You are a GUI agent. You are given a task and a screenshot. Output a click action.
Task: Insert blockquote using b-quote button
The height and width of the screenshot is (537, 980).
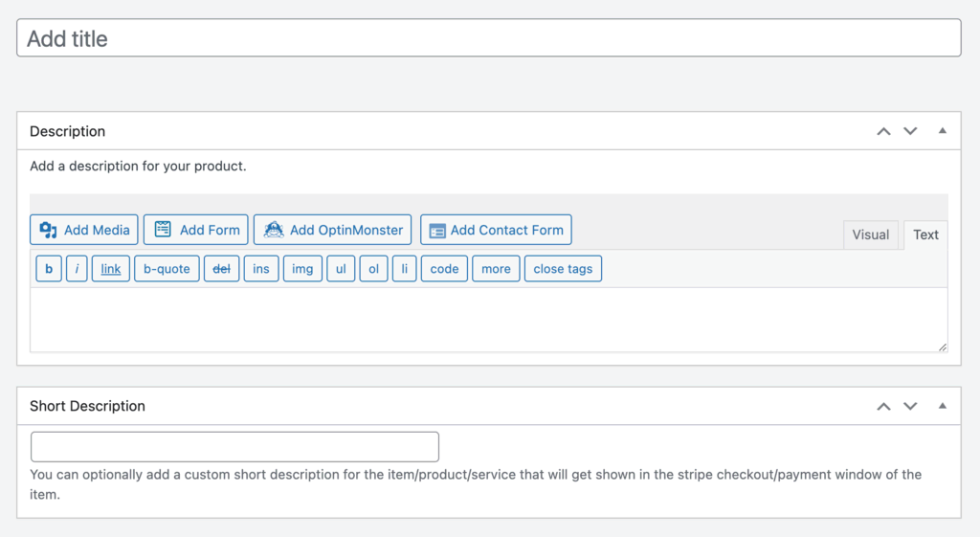pyautogui.click(x=167, y=269)
